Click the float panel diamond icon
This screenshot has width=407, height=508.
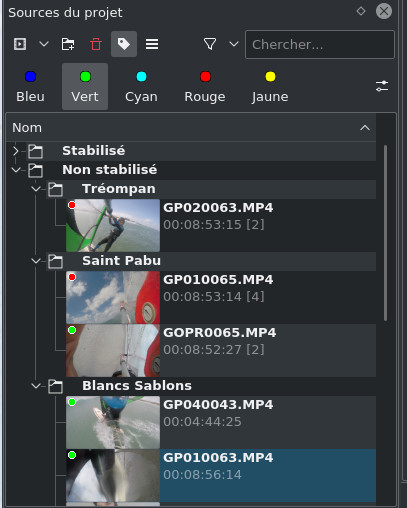coord(361,11)
